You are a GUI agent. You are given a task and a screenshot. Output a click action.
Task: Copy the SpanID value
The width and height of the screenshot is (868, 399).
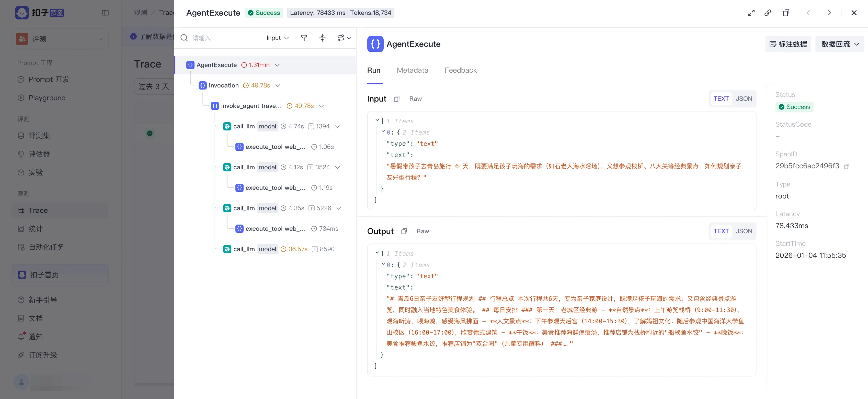pos(847,166)
